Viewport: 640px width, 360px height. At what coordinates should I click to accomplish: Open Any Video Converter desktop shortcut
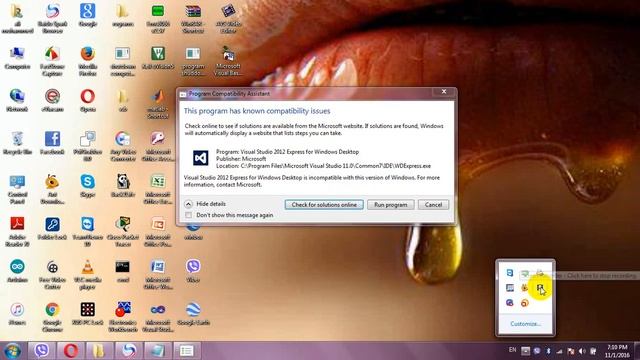(122, 147)
